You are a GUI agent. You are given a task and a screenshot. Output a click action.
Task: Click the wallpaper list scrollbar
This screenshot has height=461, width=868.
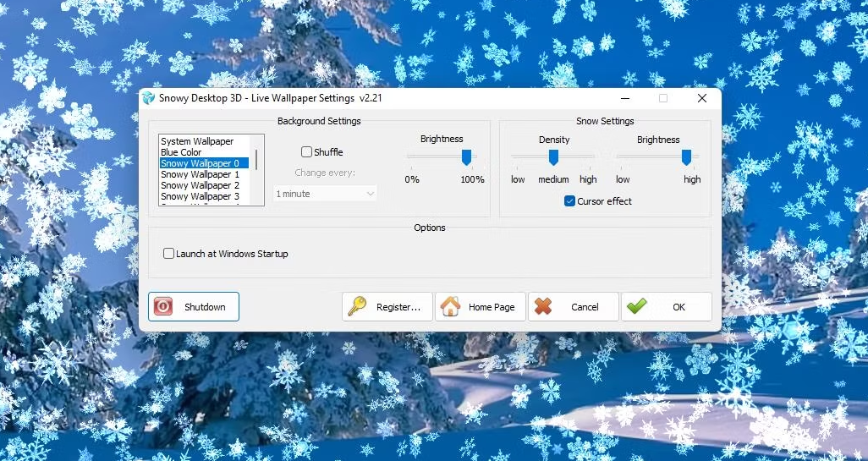click(256, 159)
